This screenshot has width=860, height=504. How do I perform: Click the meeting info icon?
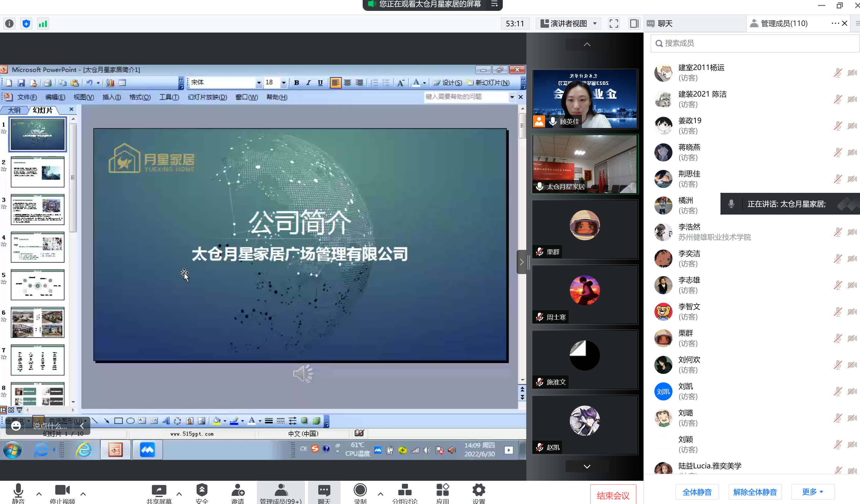(x=9, y=24)
